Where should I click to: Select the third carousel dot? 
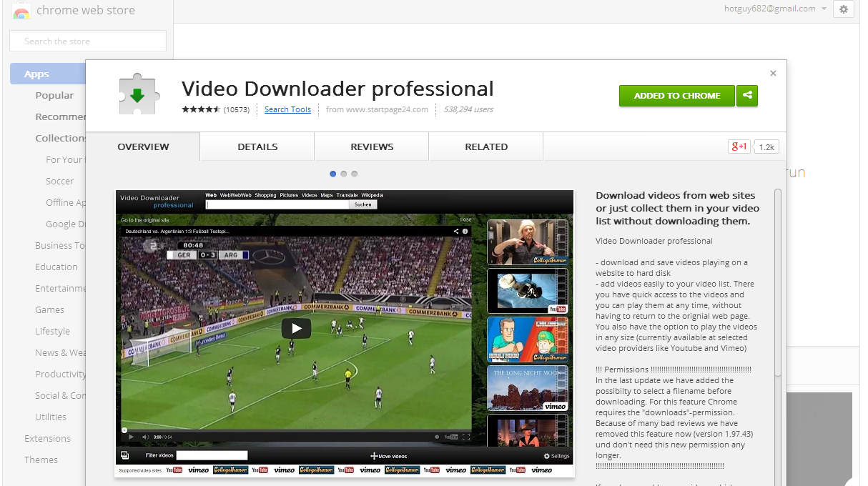[355, 174]
